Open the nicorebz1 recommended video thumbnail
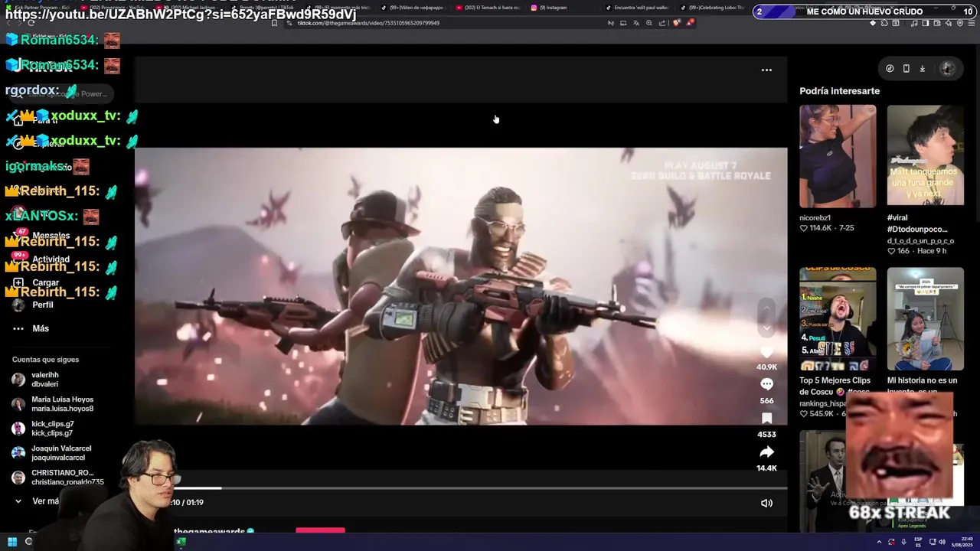980x551 pixels. (838, 156)
